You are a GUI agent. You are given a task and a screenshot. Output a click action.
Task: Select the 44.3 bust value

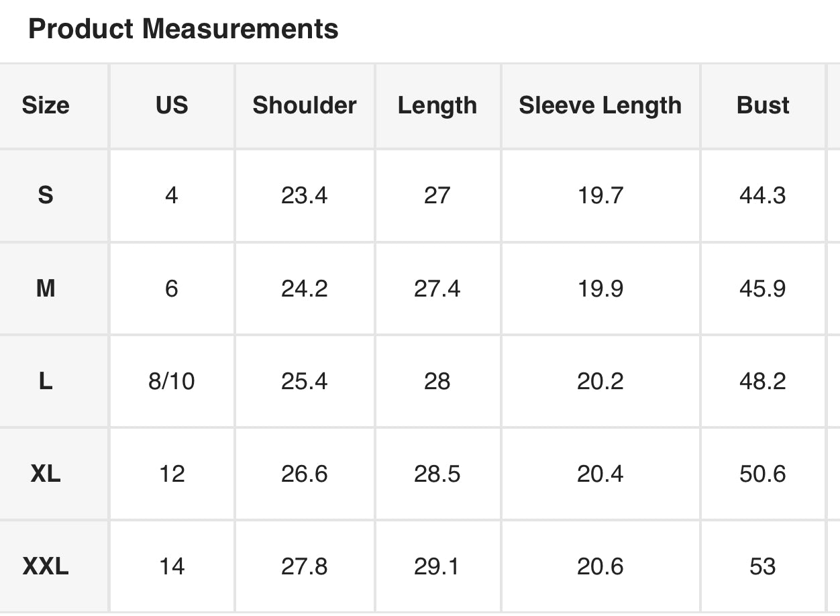tap(763, 195)
